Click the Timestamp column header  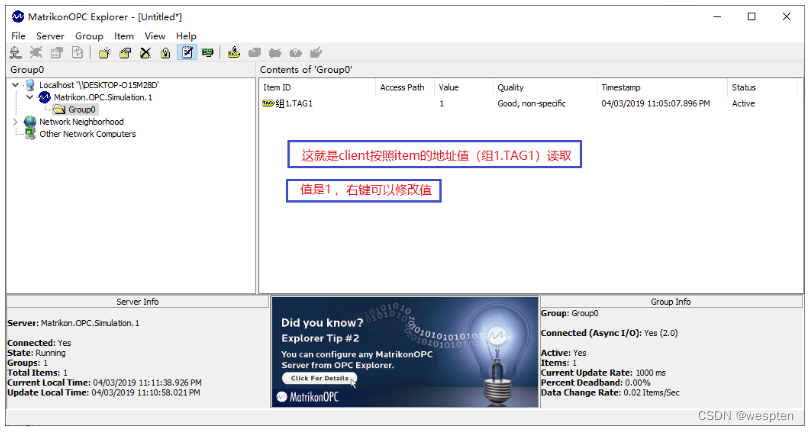662,88
